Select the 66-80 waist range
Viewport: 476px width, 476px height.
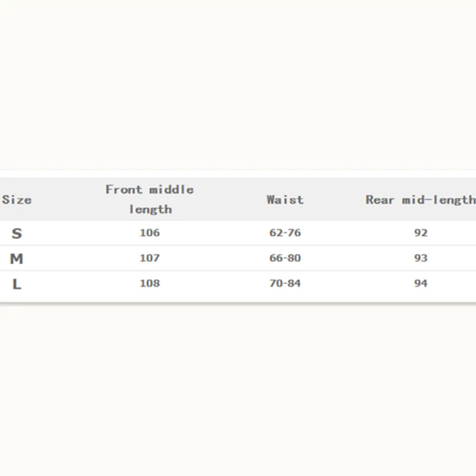point(285,258)
